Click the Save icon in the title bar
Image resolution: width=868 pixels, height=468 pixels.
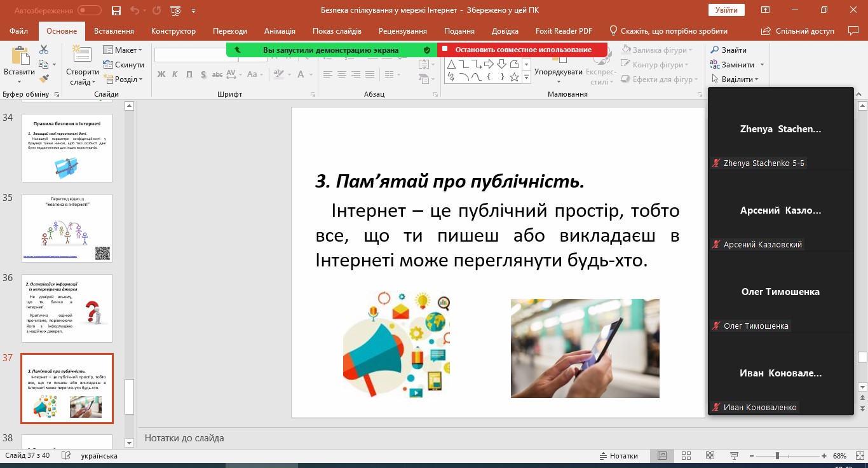(116, 10)
